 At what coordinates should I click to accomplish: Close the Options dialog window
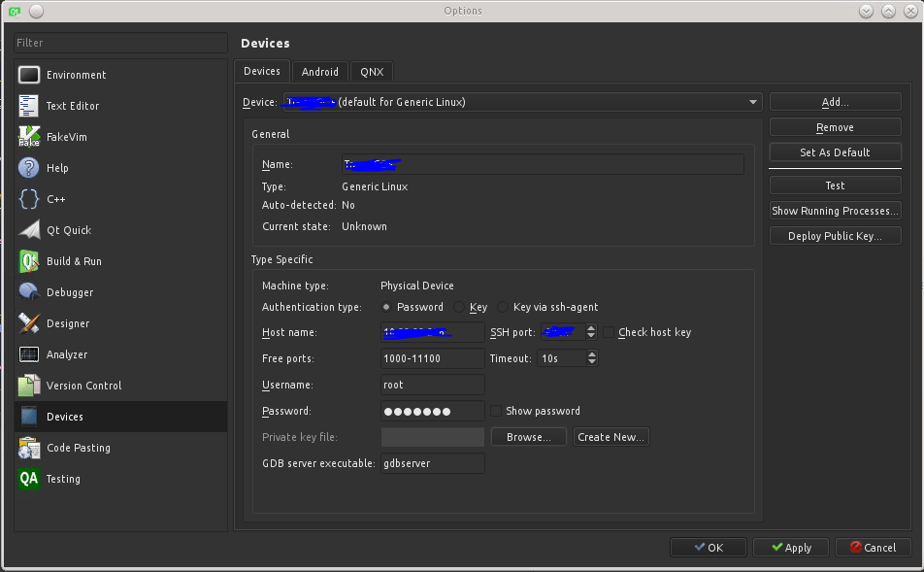(910, 12)
